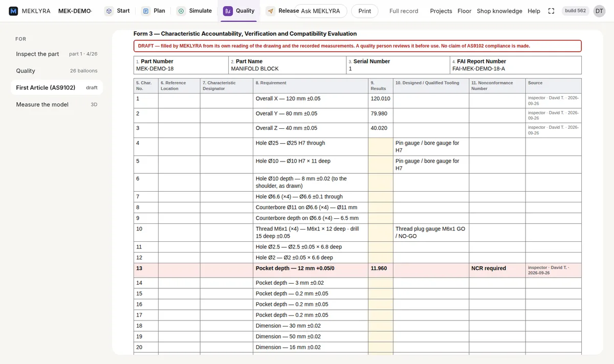The width and height of the screenshot is (614, 364).
Task: Click Counterbore depth 6.5 mm requirement
Action: pos(307,218)
